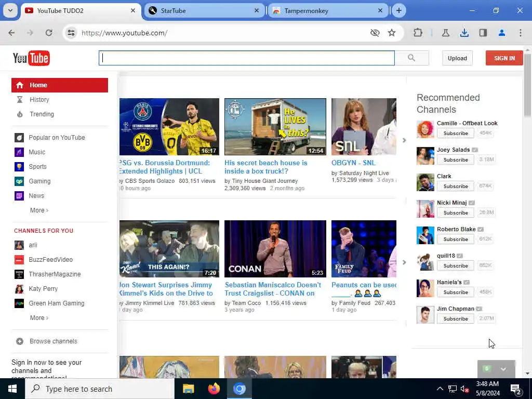Subscribe to Roberto Blake
The height and width of the screenshot is (399, 532).
point(456,239)
